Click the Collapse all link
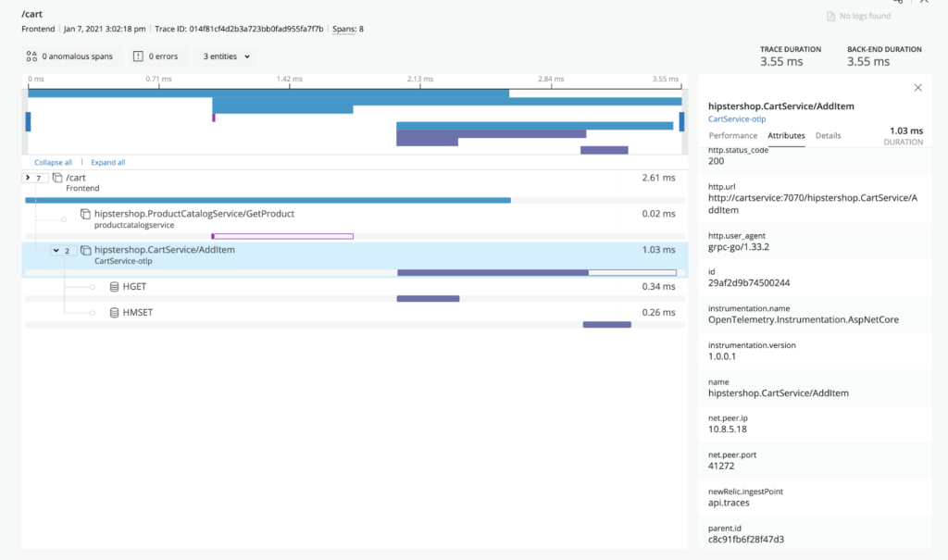 point(53,162)
